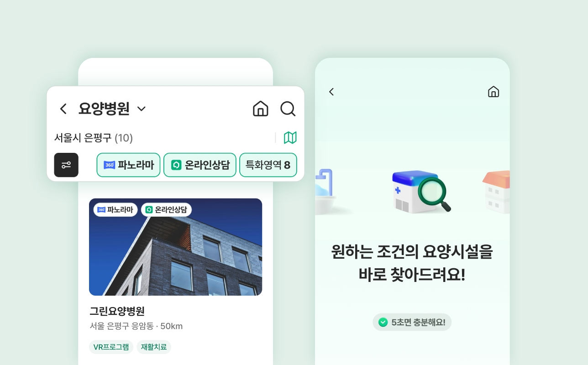Image resolution: width=588 pixels, height=365 pixels.
Task: Switch to map view via green map icon
Action: [290, 138]
